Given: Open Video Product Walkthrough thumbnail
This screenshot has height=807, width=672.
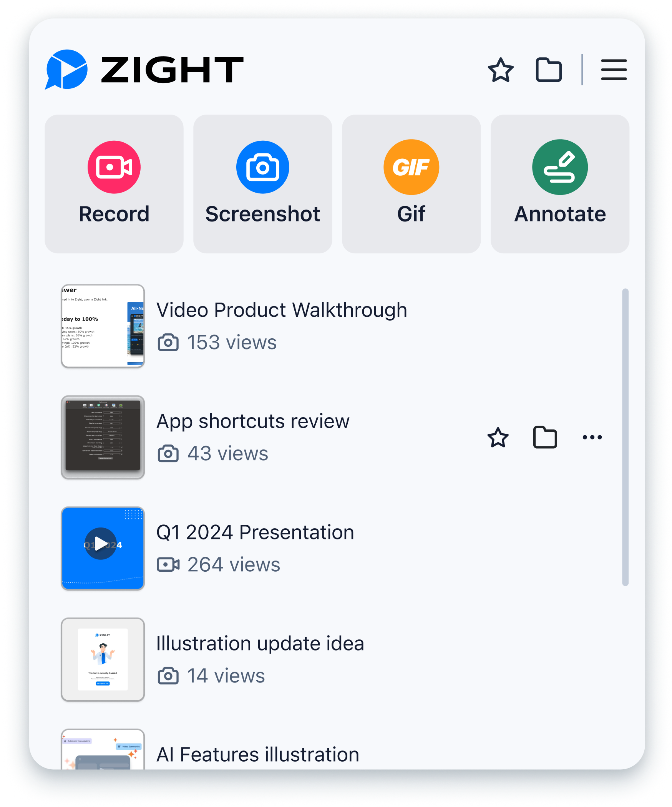Looking at the screenshot, I should pyautogui.click(x=103, y=326).
